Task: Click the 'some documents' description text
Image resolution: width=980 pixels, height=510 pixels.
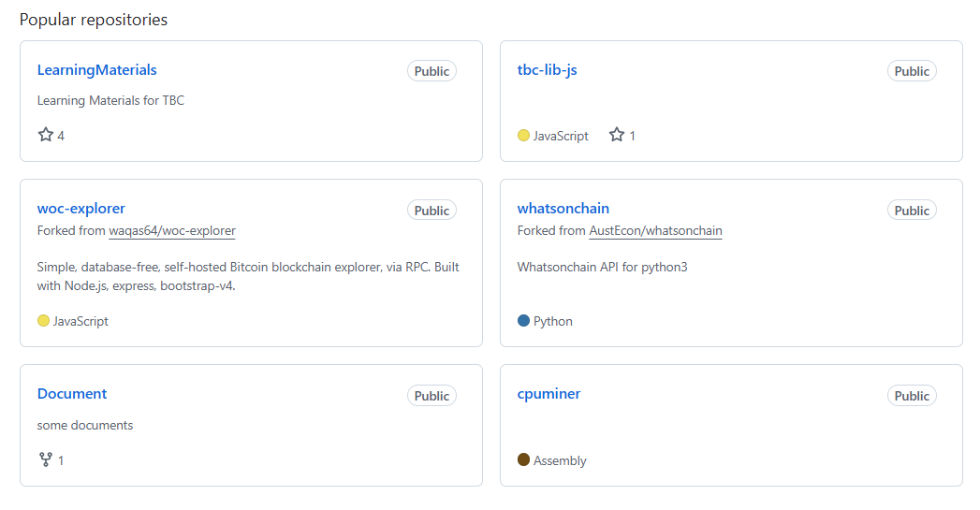Action: pyautogui.click(x=85, y=425)
